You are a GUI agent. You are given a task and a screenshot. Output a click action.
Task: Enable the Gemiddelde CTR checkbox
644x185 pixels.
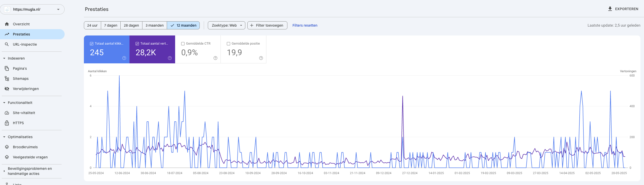pyautogui.click(x=183, y=44)
